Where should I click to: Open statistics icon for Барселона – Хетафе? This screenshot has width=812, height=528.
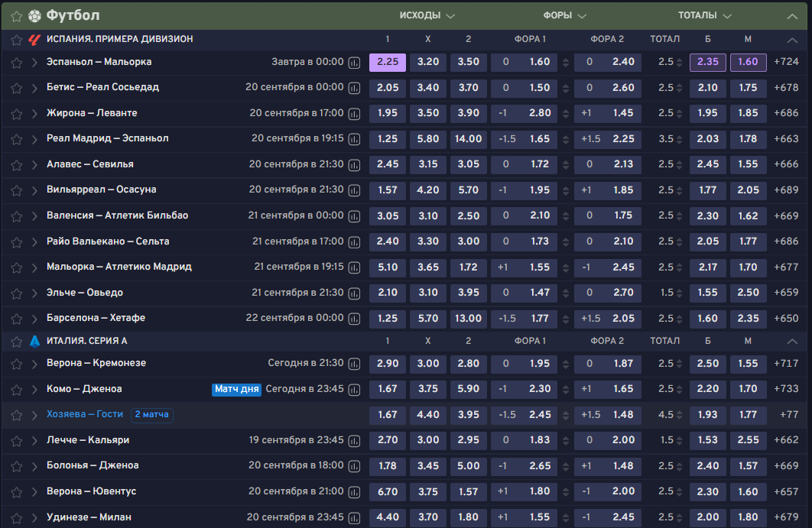click(x=354, y=319)
